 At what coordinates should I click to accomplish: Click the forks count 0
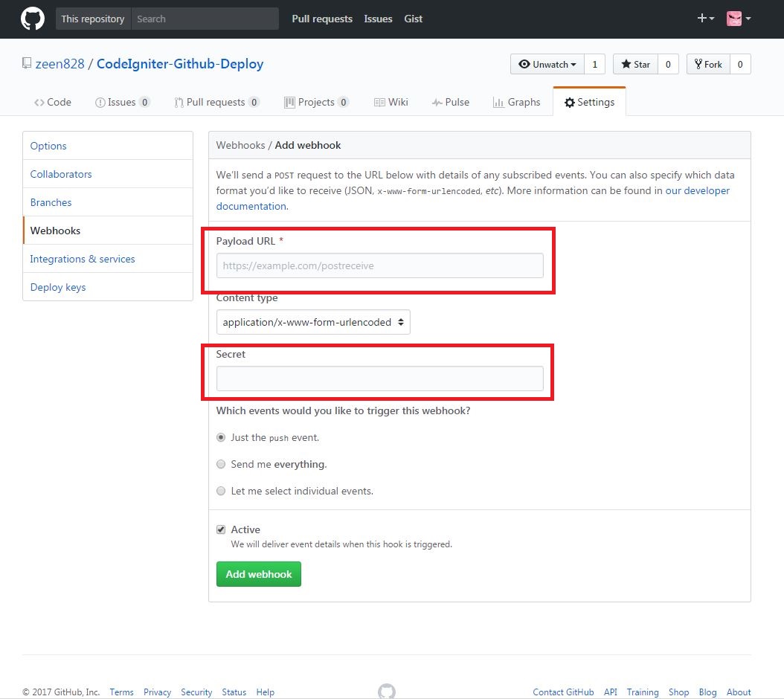pyautogui.click(x=740, y=64)
